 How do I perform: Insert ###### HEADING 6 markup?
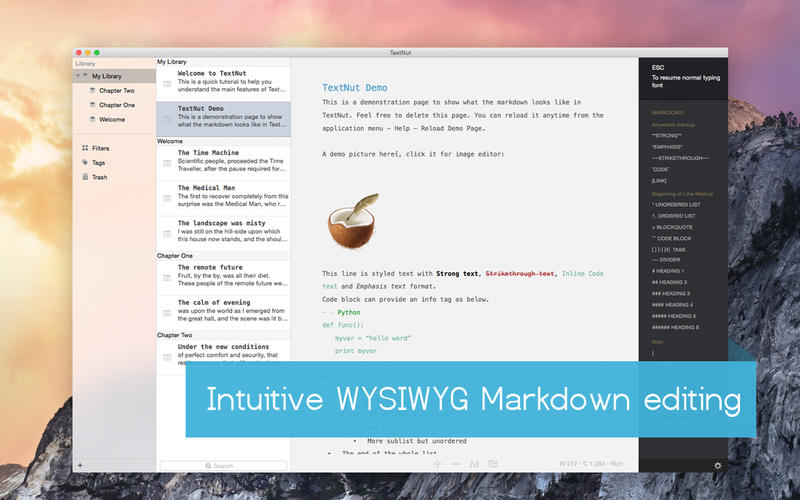[x=676, y=327]
